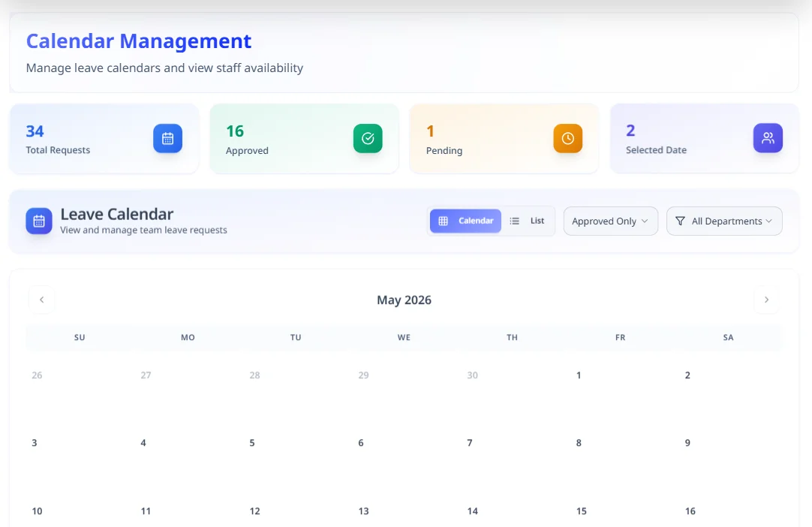Click the 34 Total Requests count
The image size is (812, 527).
(x=35, y=131)
